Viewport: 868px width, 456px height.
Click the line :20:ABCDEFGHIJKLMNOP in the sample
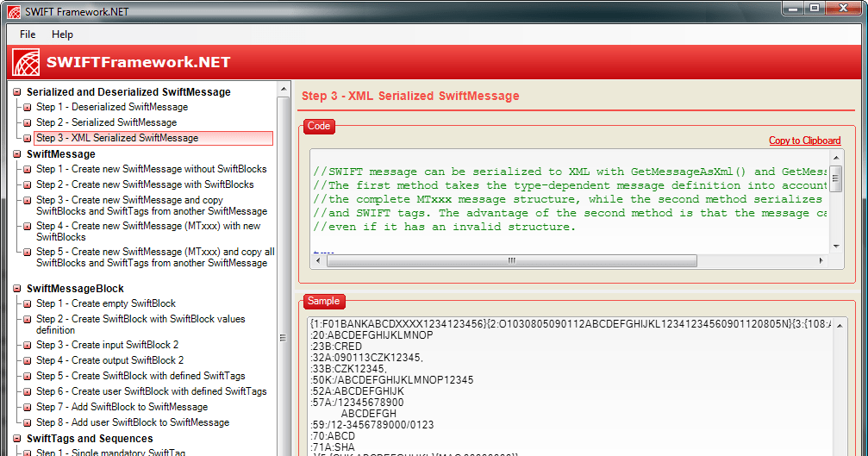point(372,335)
